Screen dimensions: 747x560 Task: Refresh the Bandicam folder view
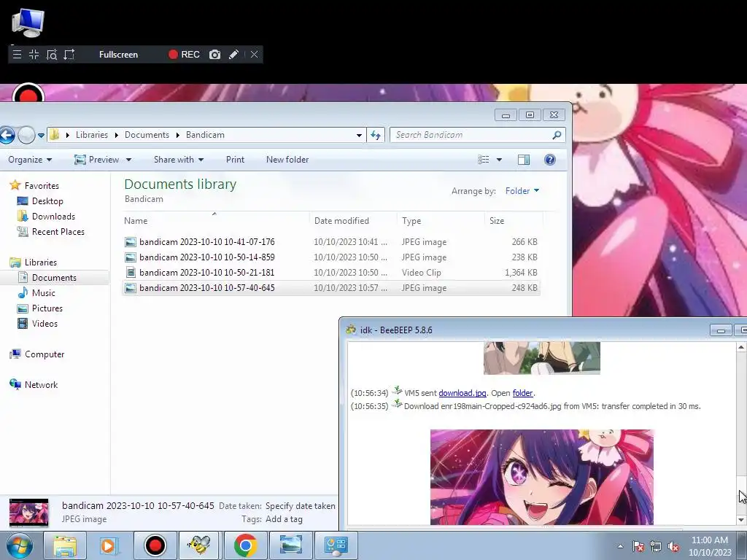coord(376,135)
